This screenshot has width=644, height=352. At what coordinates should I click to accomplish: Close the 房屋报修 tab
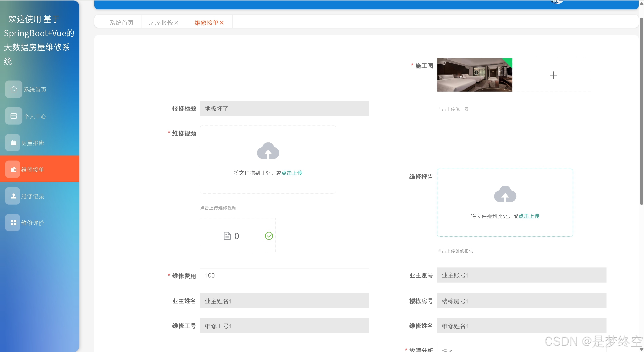pos(176,23)
